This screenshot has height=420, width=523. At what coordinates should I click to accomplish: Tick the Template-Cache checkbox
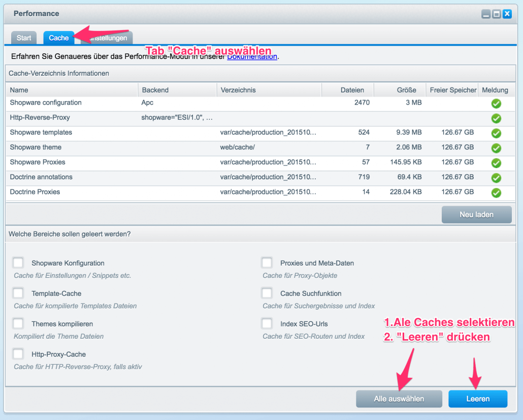18,293
